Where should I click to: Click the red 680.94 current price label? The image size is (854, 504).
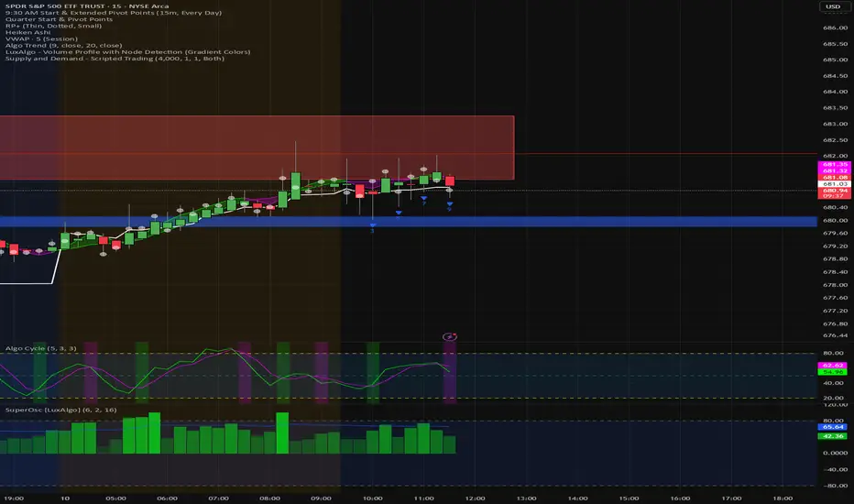[x=834, y=191]
